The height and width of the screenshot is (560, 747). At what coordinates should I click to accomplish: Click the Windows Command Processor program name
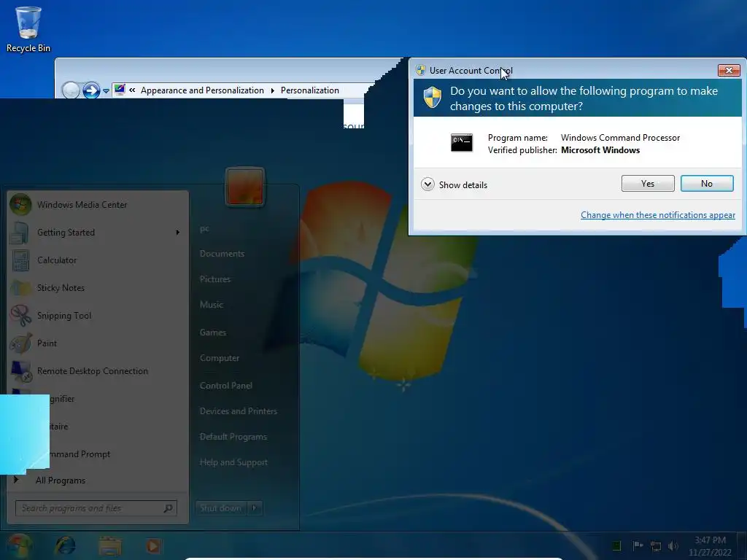coord(620,138)
